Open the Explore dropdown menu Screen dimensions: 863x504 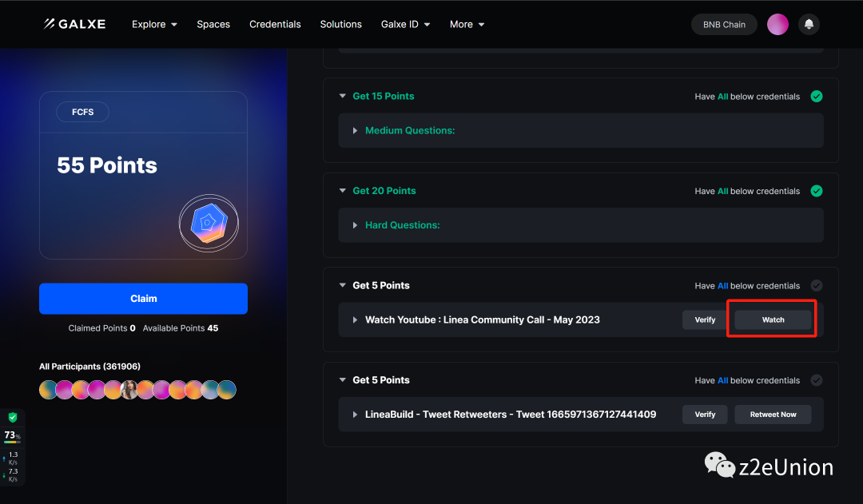pos(154,24)
